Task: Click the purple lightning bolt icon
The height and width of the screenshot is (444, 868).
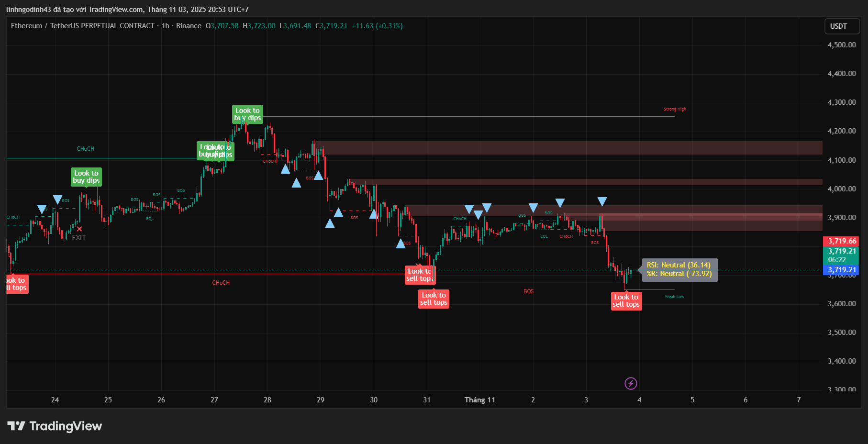Action: coord(631,383)
